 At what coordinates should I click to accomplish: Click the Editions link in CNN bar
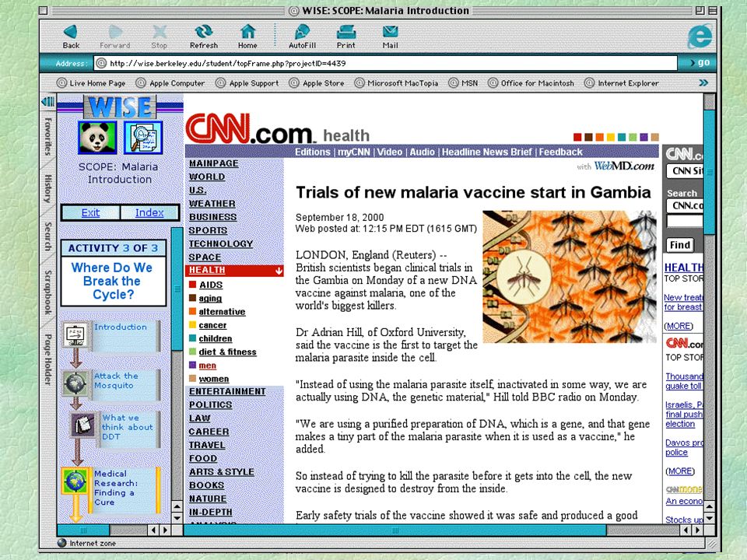(313, 152)
